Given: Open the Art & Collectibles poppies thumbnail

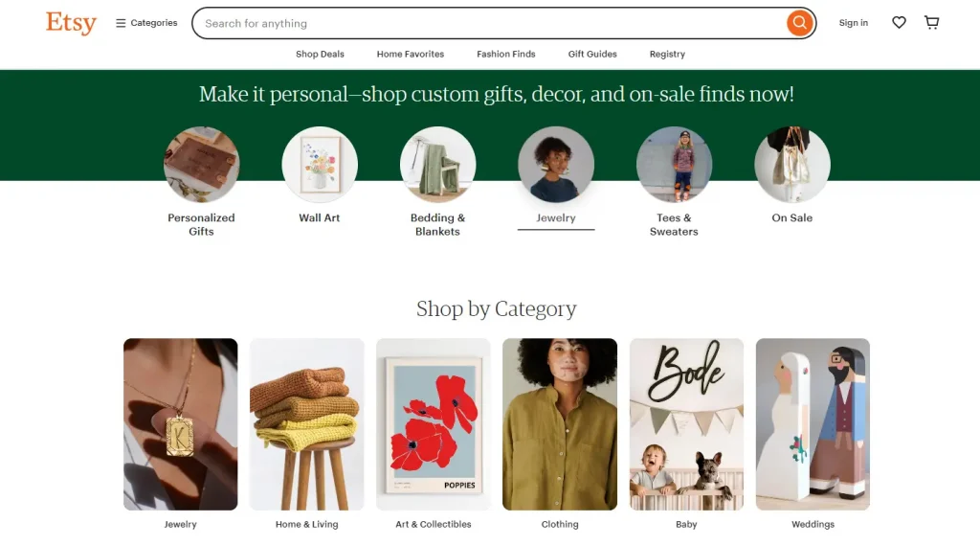Looking at the screenshot, I should click(x=434, y=424).
